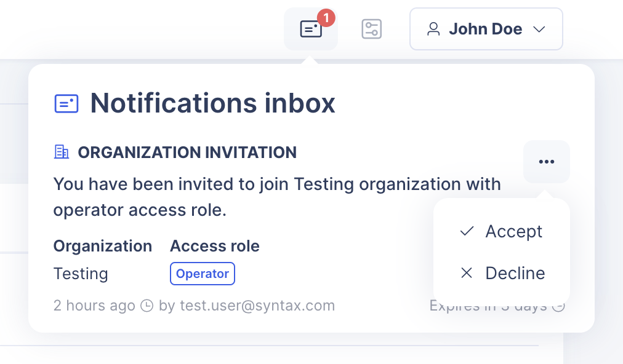
Task: Click the test.user@syntax.com sender email
Action: pos(257,306)
